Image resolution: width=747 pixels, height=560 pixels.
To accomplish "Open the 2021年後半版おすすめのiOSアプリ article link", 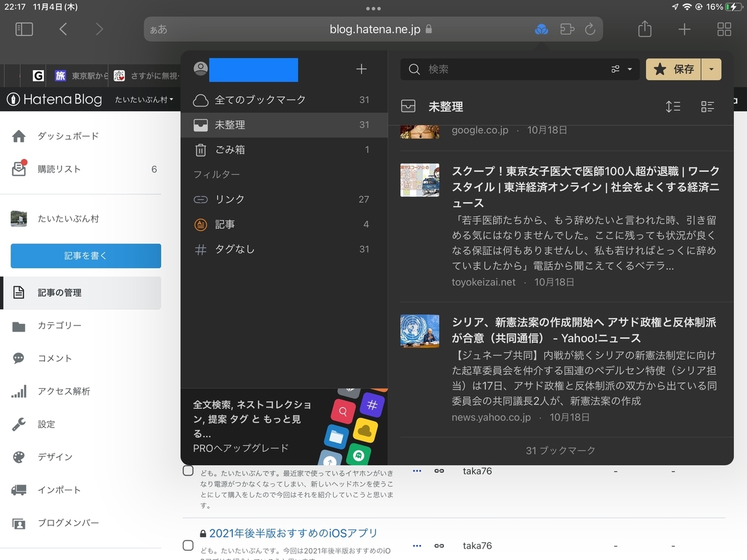I will pos(293,533).
